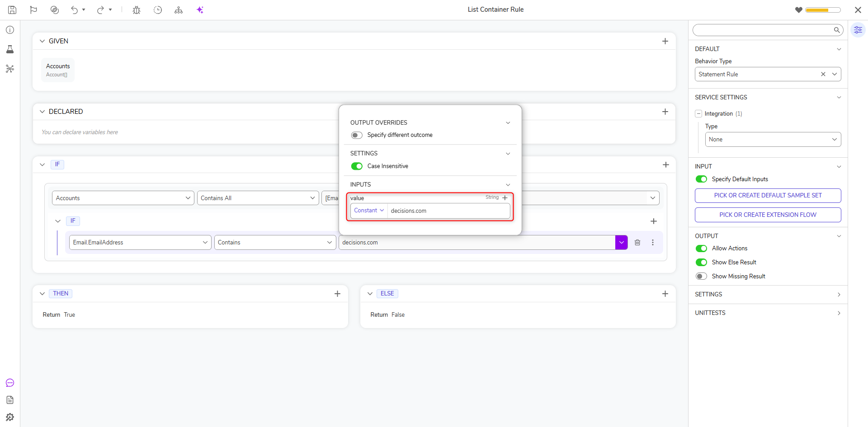Open the document icon at the bottom left
Viewport: 868px width, 427px height.
(x=10, y=400)
